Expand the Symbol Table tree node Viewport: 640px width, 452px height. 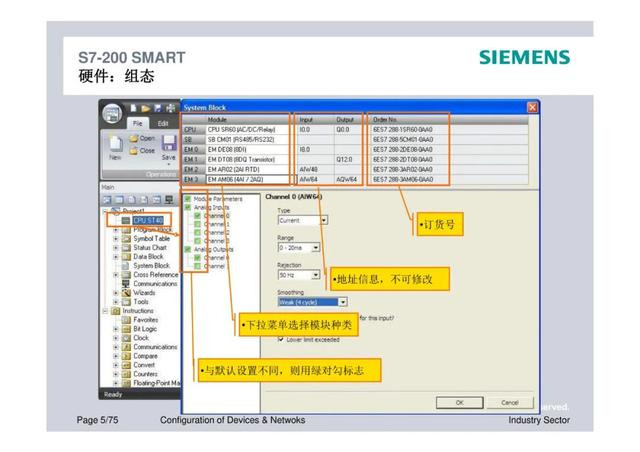pyautogui.click(x=116, y=238)
